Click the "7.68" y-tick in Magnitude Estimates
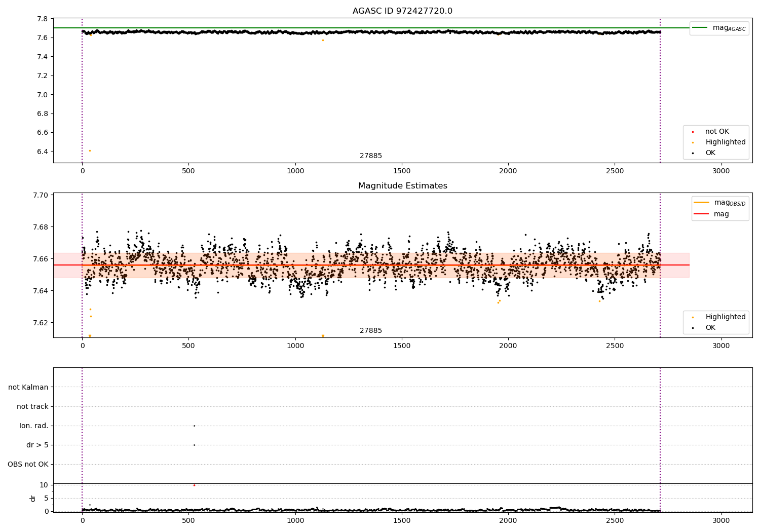 (41, 227)
